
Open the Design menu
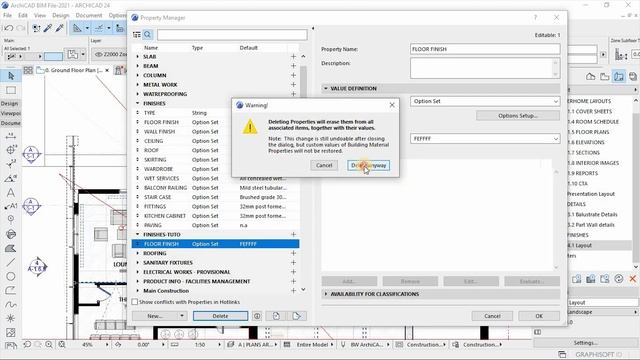point(60,16)
